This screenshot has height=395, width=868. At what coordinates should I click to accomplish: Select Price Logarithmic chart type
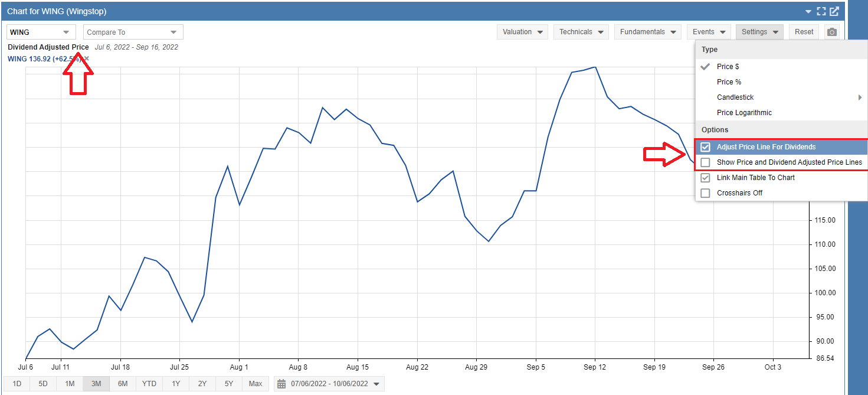tap(782, 113)
